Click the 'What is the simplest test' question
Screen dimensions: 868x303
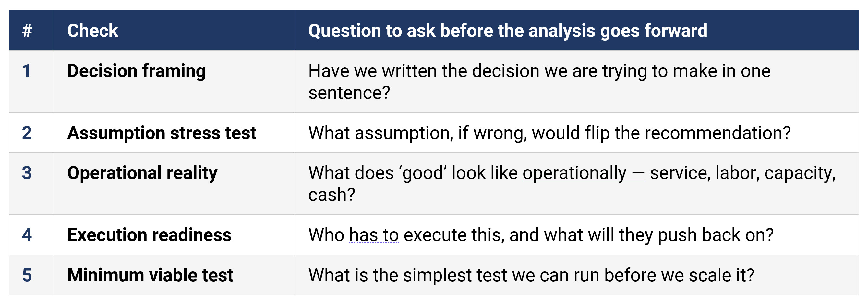pyautogui.click(x=531, y=275)
